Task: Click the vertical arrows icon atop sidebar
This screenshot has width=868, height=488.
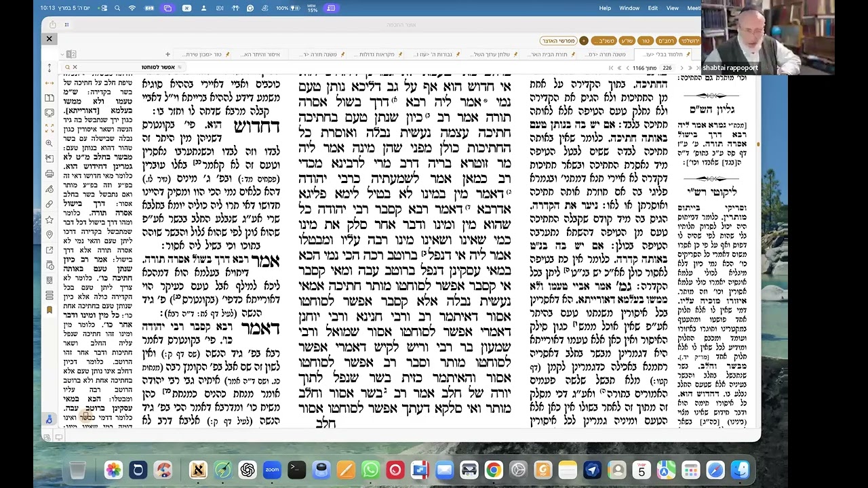Action: click(49, 68)
